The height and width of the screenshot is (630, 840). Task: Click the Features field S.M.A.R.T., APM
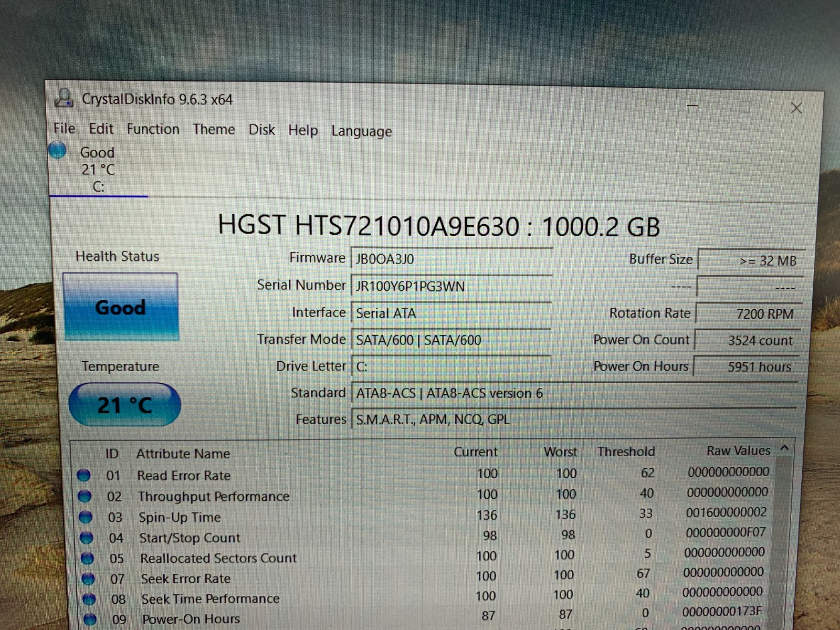[574, 419]
